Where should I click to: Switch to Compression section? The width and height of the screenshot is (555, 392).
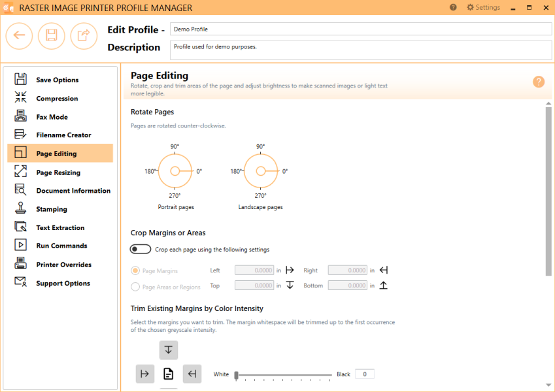click(x=60, y=98)
